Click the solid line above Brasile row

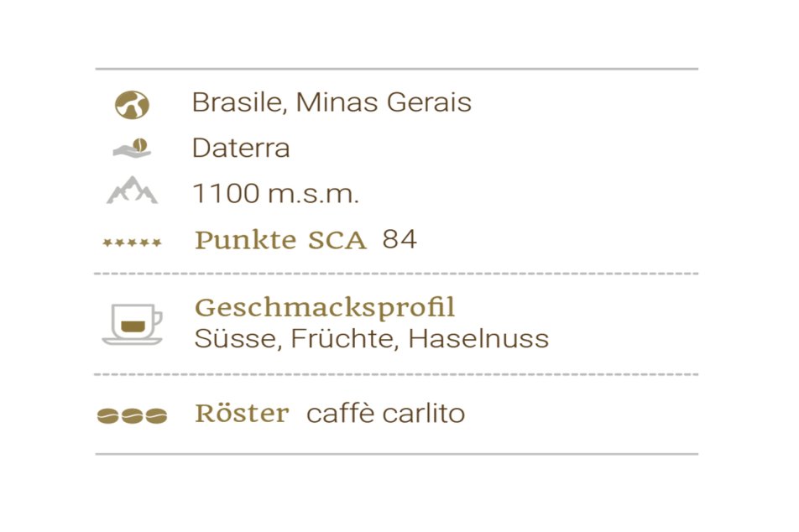pyautogui.click(x=396, y=69)
